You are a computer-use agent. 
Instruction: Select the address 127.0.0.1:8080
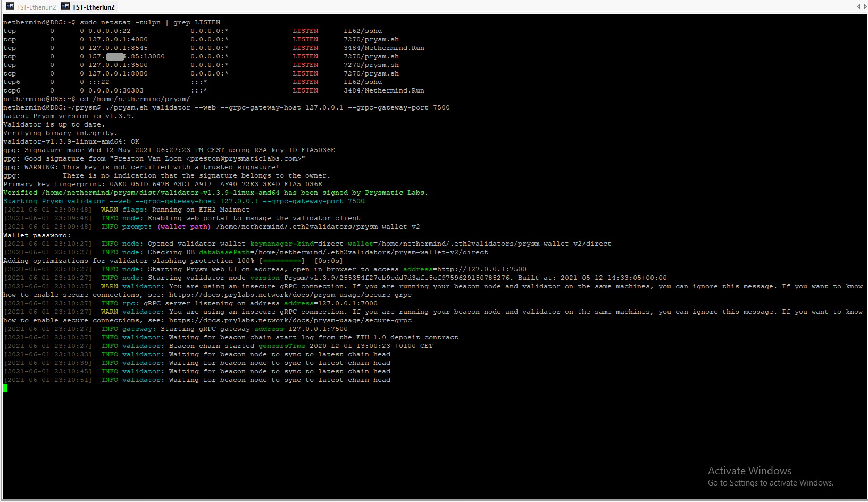tap(118, 73)
